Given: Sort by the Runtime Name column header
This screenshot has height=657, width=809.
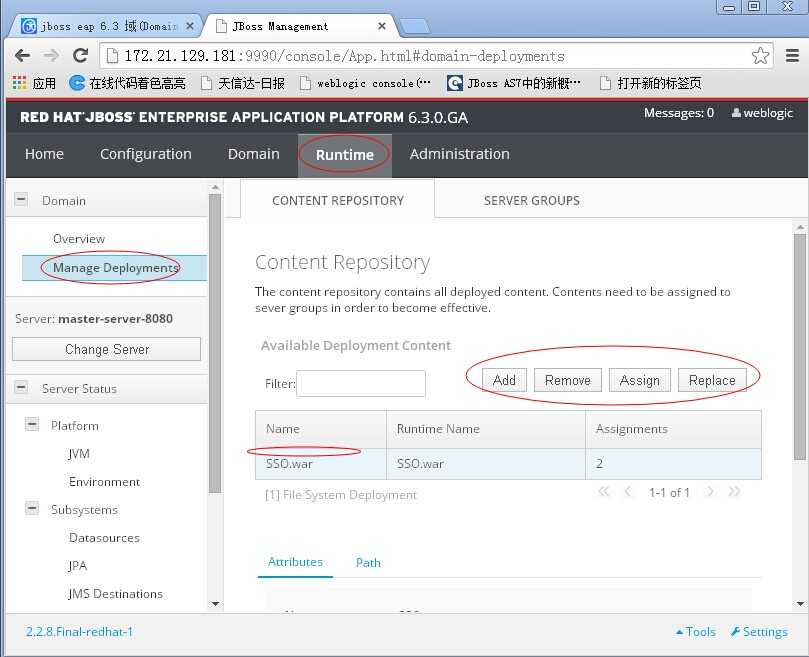Looking at the screenshot, I should coord(486,429).
